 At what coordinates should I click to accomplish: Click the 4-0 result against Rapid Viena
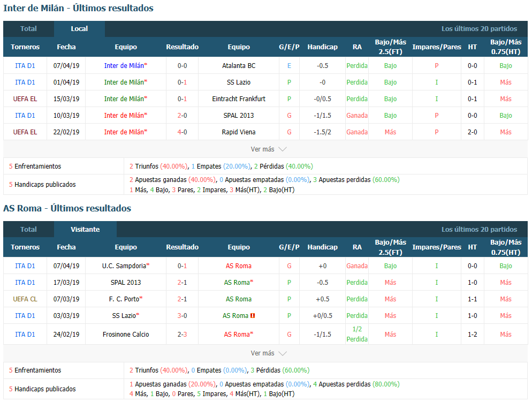(182, 132)
